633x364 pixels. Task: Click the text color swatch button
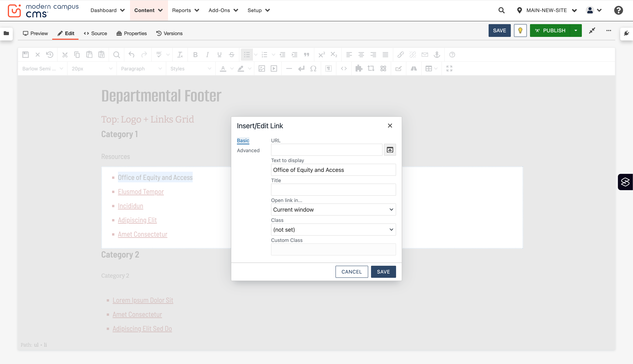coord(223,68)
